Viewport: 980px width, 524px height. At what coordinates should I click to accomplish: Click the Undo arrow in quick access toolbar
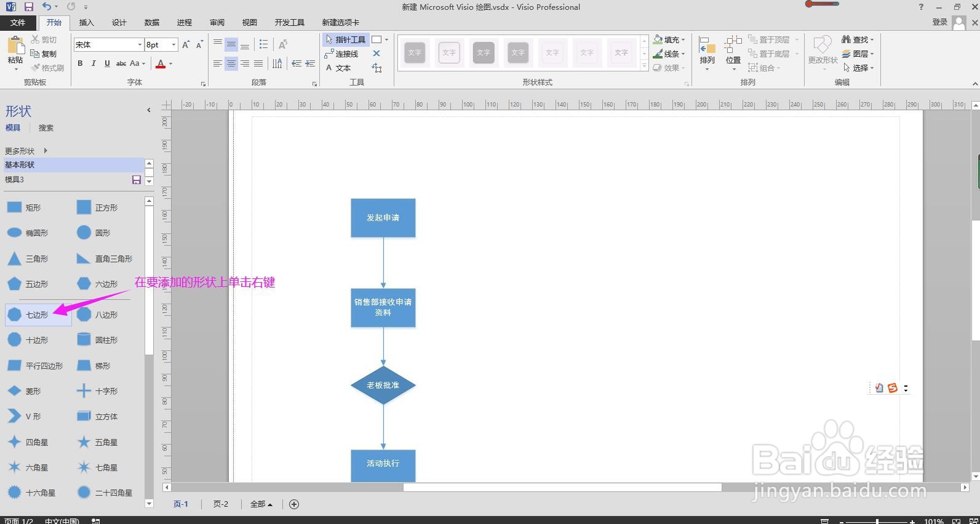pyautogui.click(x=47, y=7)
